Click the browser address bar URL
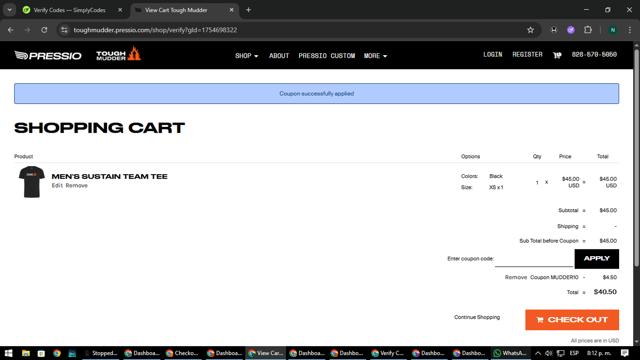The image size is (640, 360). [155, 30]
